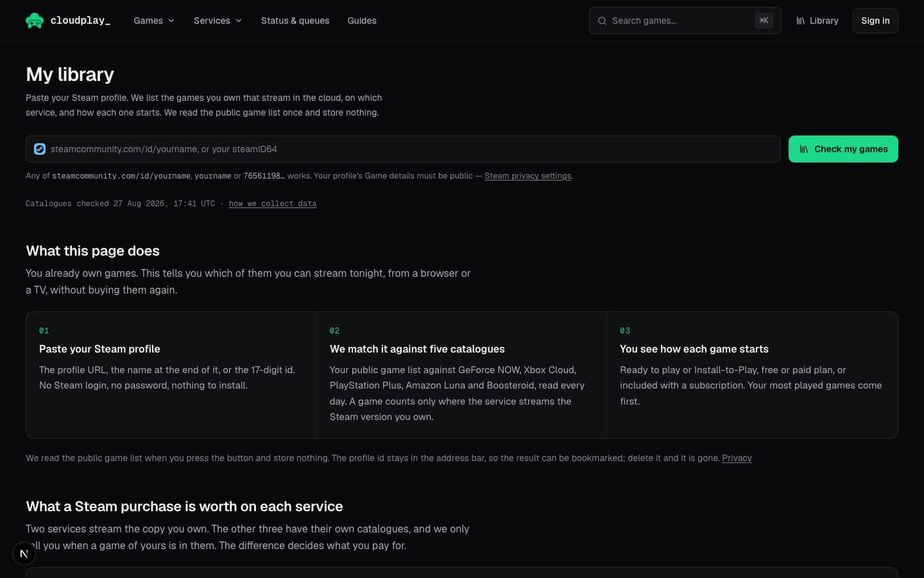The width and height of the screenshot is (924, 578).
Task: Click You see how each game starts title
Action: (x=694, y=349)
